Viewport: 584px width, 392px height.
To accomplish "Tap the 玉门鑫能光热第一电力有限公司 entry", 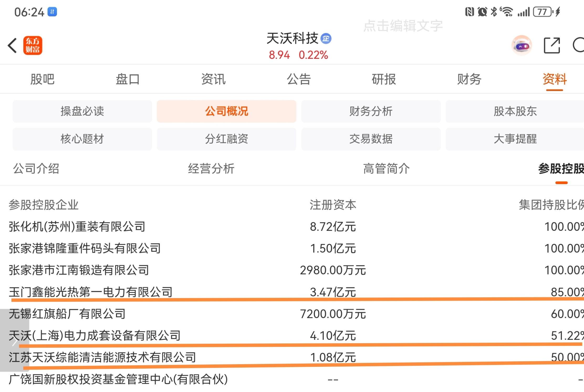I will [91, 292].
